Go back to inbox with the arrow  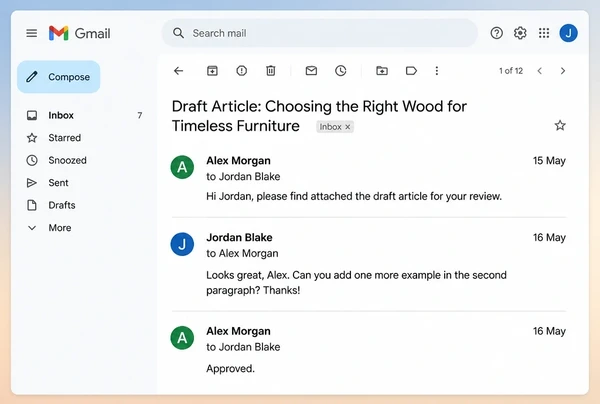[178, 71]
